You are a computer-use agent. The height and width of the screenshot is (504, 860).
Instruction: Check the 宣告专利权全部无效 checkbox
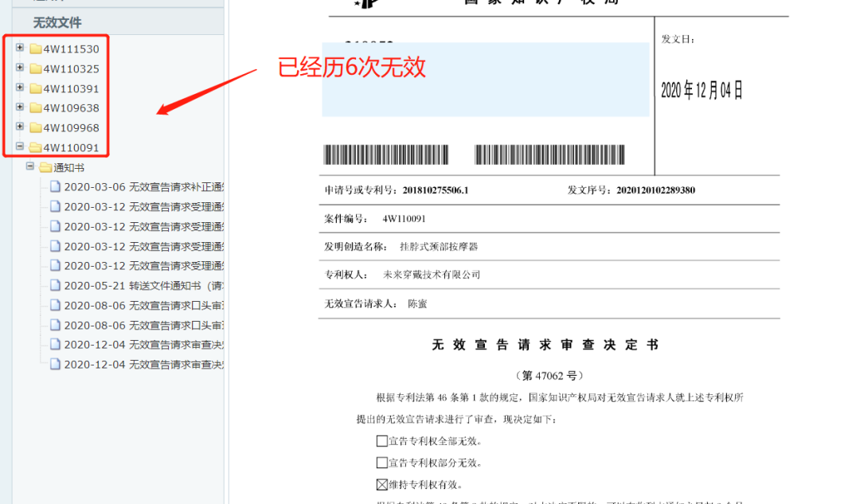382,442
